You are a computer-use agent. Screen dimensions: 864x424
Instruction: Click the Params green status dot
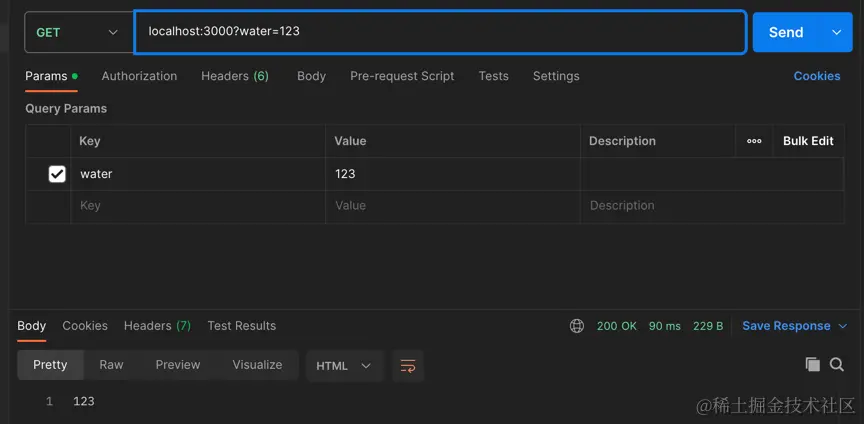pos(75,76)
